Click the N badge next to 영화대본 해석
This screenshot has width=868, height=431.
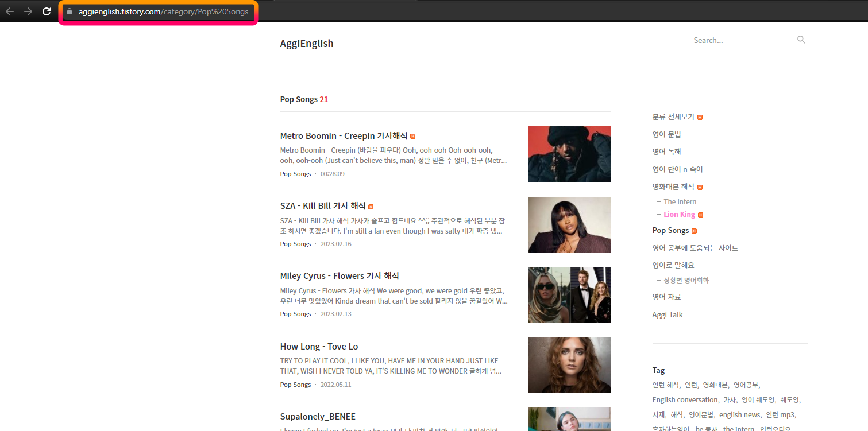click(x=700, y=187)
